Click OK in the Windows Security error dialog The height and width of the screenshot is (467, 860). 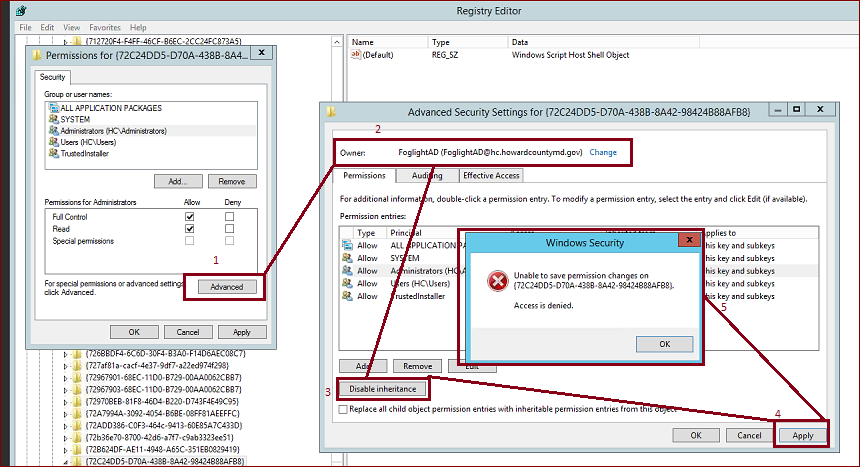tap(664, 344)
